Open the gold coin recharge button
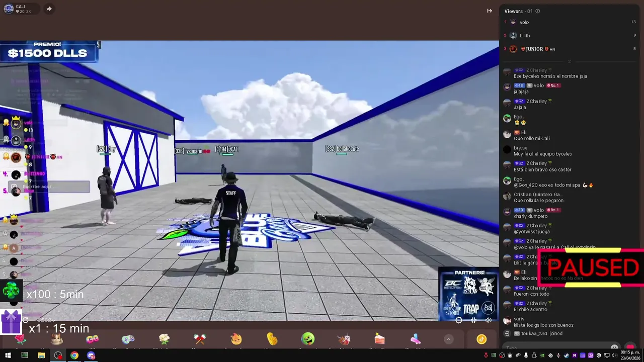Screen dimensions: 644x362 coord(481,339)
